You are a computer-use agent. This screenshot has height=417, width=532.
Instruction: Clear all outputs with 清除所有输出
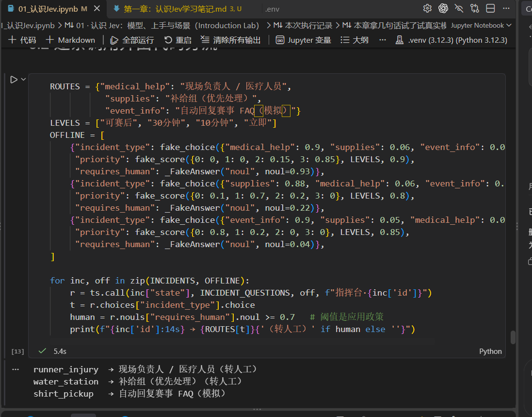point(231,40)
